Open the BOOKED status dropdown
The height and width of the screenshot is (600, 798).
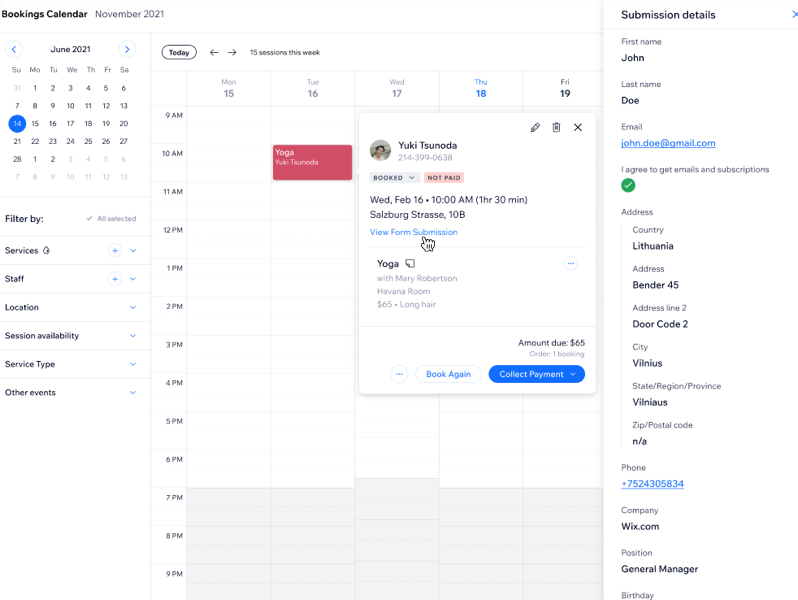[393, 178]
